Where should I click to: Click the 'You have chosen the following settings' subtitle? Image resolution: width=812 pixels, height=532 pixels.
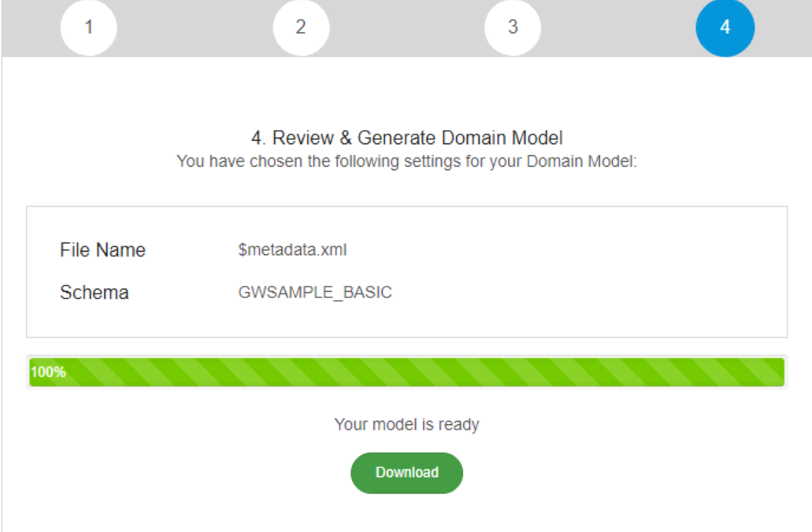pos(406,161)
